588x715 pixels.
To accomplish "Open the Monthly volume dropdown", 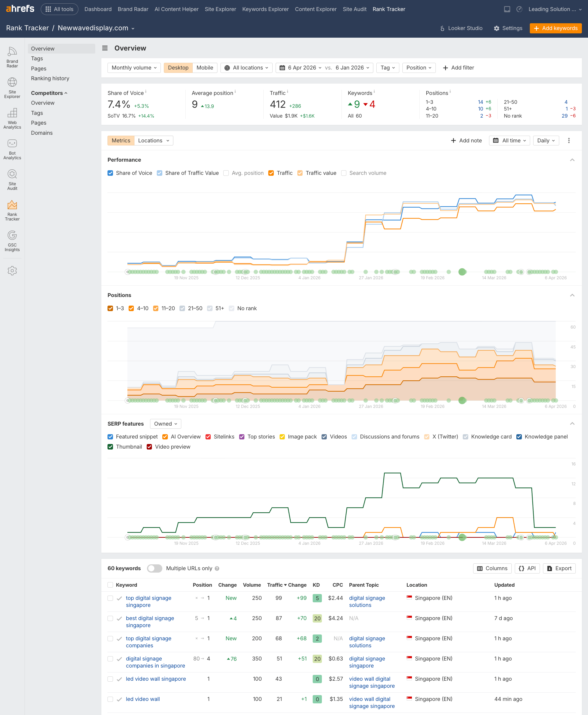I will (x=134, y=68).
